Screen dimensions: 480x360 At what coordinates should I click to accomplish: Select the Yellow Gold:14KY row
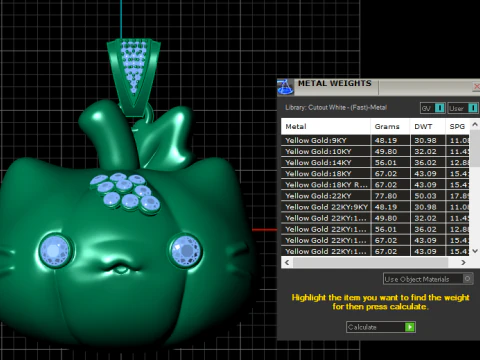pos(375,162)
